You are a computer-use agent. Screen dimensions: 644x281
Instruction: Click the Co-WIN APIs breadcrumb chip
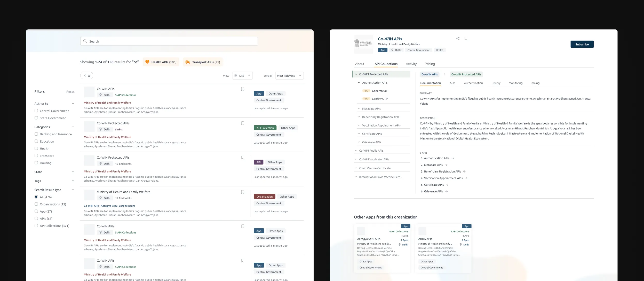tap(430, 74)
